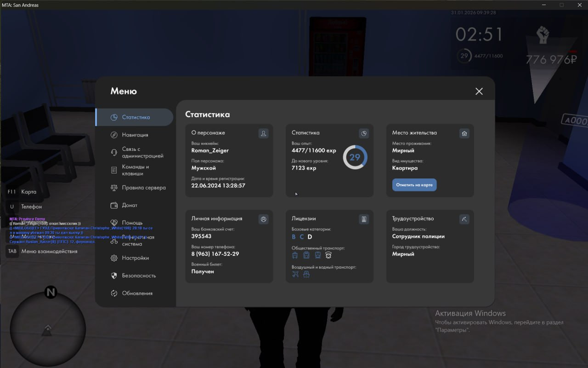This screenshot has width=588, height=368.
Task: Click the category D license letter
Action: tap(310, 237)
